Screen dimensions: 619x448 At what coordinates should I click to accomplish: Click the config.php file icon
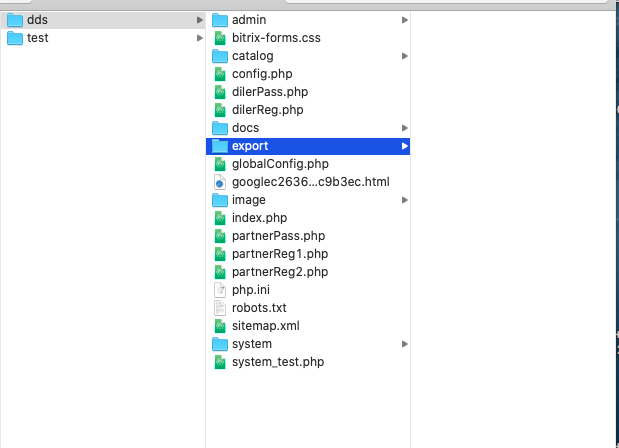(x=220, y=74)
